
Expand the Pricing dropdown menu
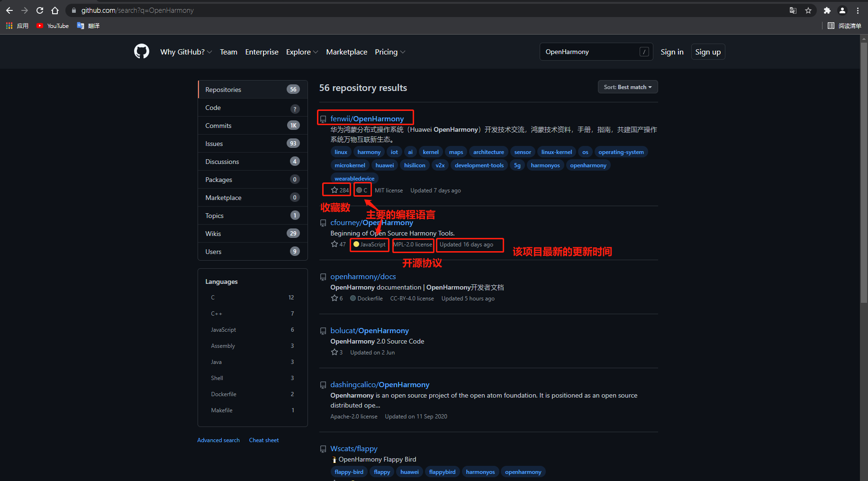click(390, 52)
